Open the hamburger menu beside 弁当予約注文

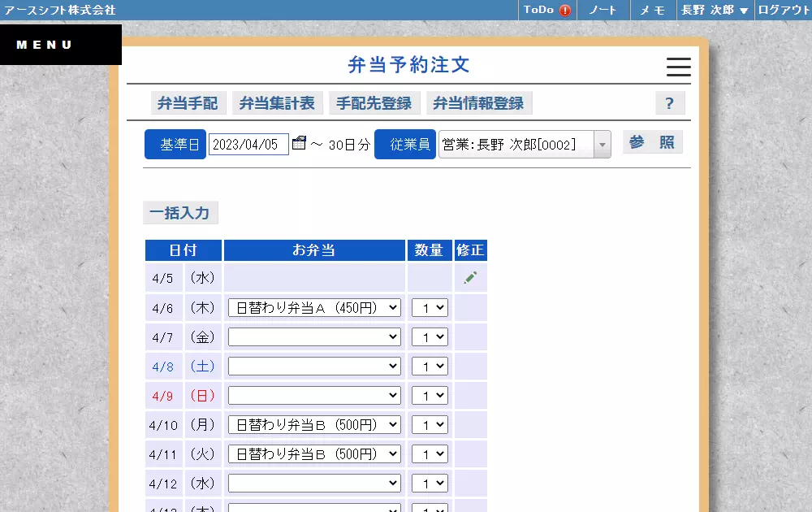point(679,68)
